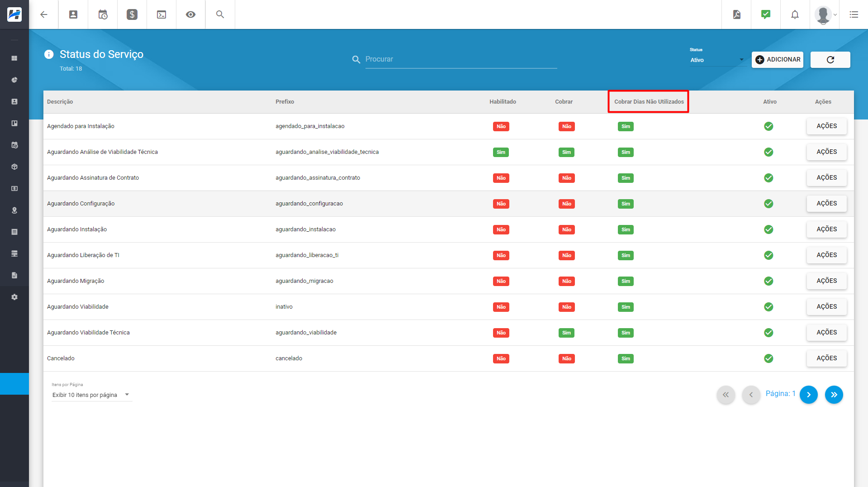This screenshot has width=868, height=487.
Task: Open the file page icon in sidebar
Action: [14, 276]
